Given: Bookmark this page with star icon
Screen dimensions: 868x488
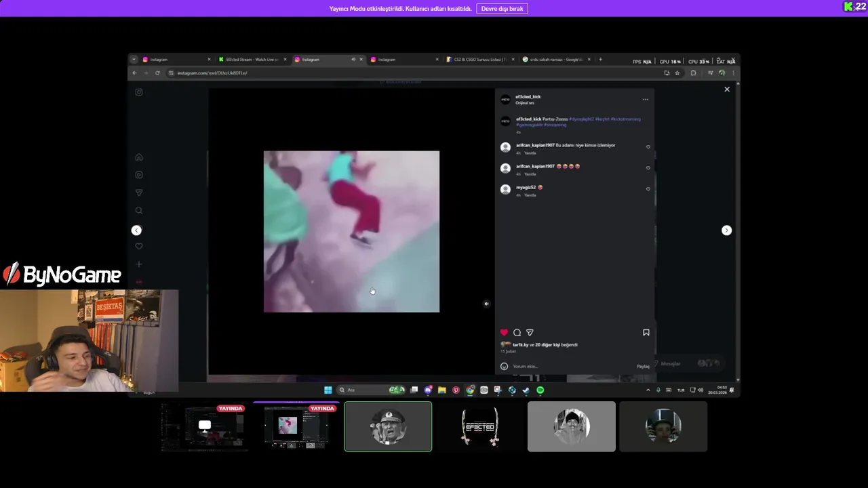Looking at the screenshot, I should pos(677,73).
